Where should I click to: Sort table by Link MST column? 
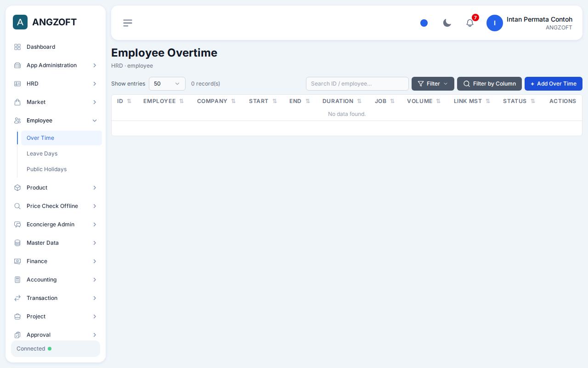(x=472, y=101)
